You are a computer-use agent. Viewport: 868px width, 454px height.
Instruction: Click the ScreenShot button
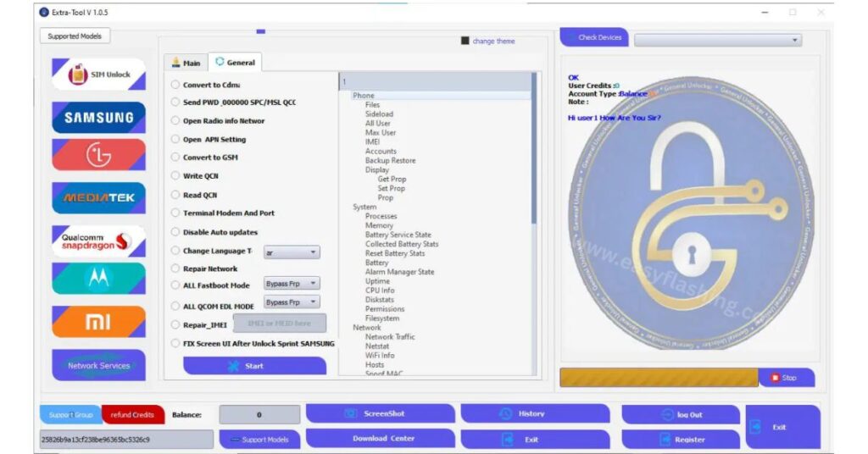point(381,413)
